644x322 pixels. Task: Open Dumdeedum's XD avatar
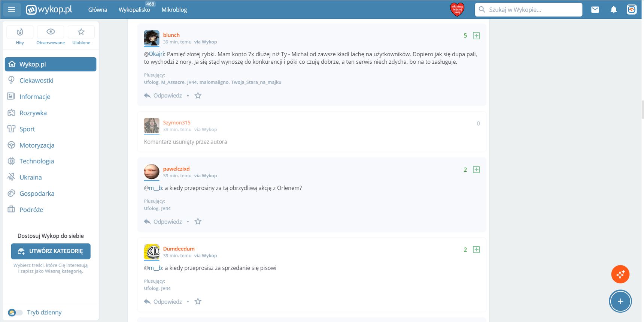point(152,252)
